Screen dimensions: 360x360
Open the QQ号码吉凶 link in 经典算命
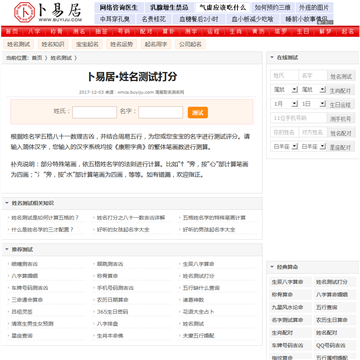click(x=331, y=345)
